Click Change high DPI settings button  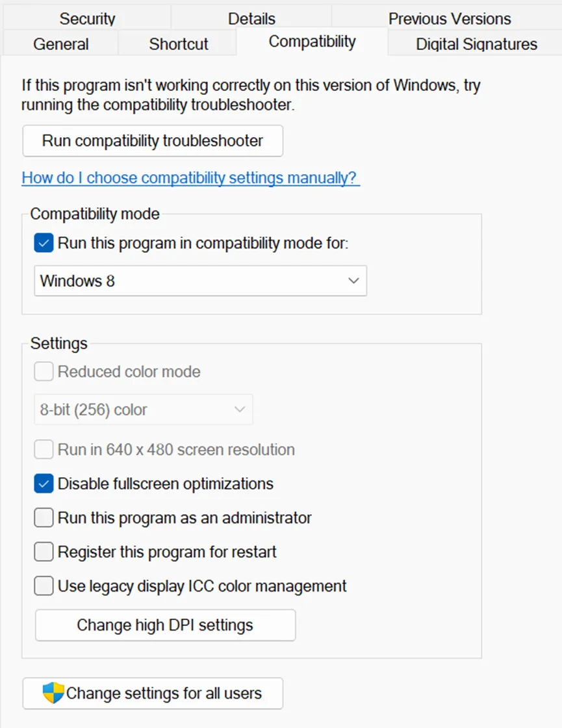pyautogui.click(x=165, y=625)
